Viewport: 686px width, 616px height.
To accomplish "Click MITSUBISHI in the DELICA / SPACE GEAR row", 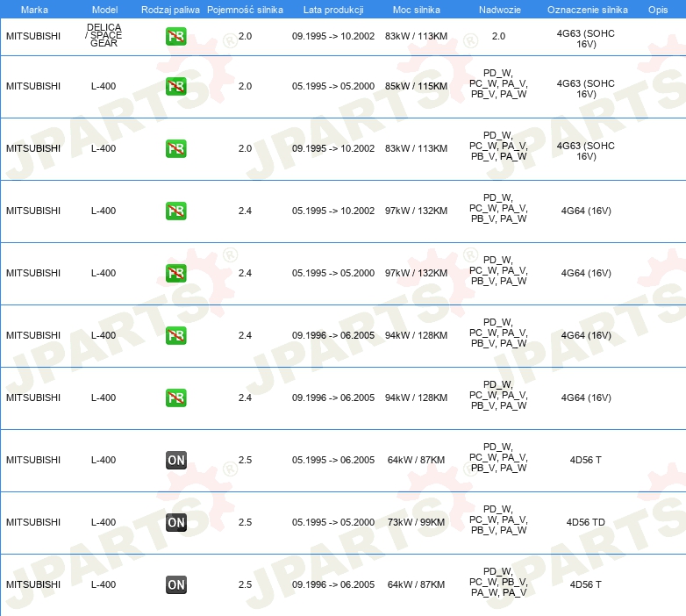I will (x=33, y=36).
